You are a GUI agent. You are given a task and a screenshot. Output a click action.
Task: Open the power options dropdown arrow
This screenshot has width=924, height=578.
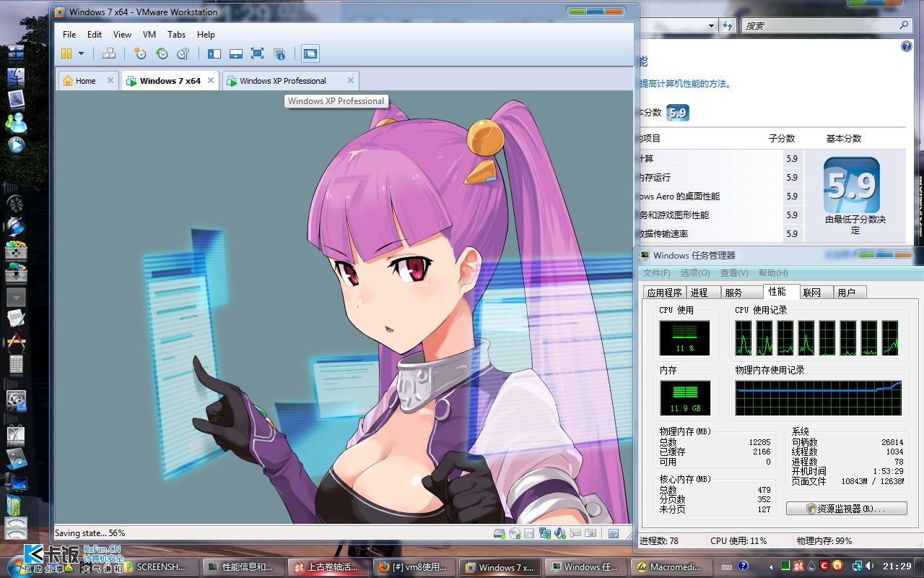[x=81, y=53]
